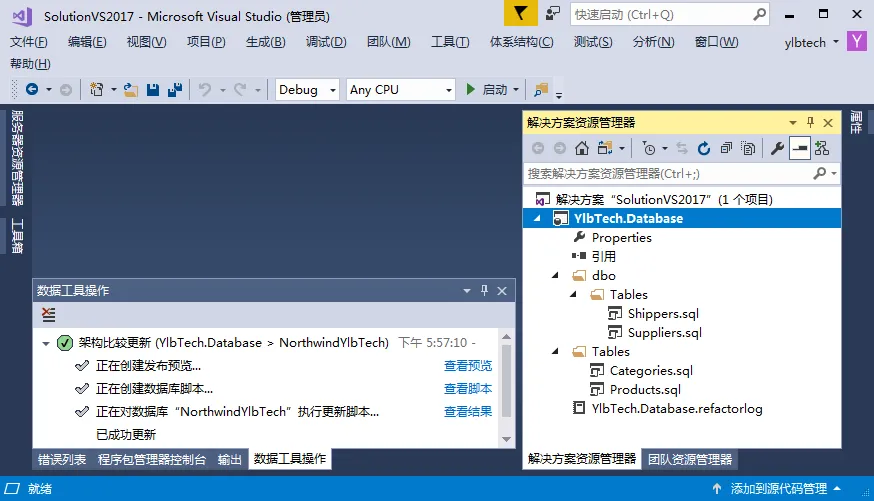This screenshot has height=501, width=874.
Task: Close the Solution Explorer panel
Action: click(x=828, y=123)
